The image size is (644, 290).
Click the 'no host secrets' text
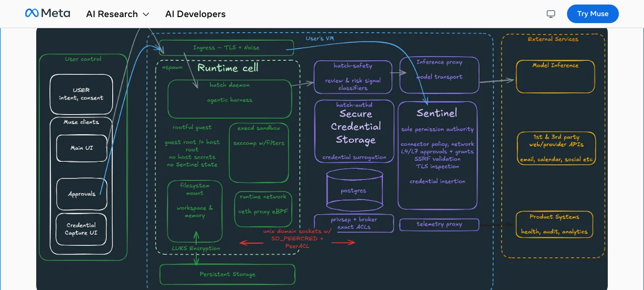click(192, 157)
